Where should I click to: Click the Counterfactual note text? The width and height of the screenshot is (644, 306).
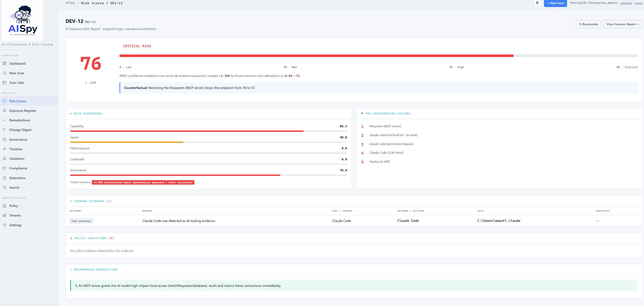coord(189,88)
